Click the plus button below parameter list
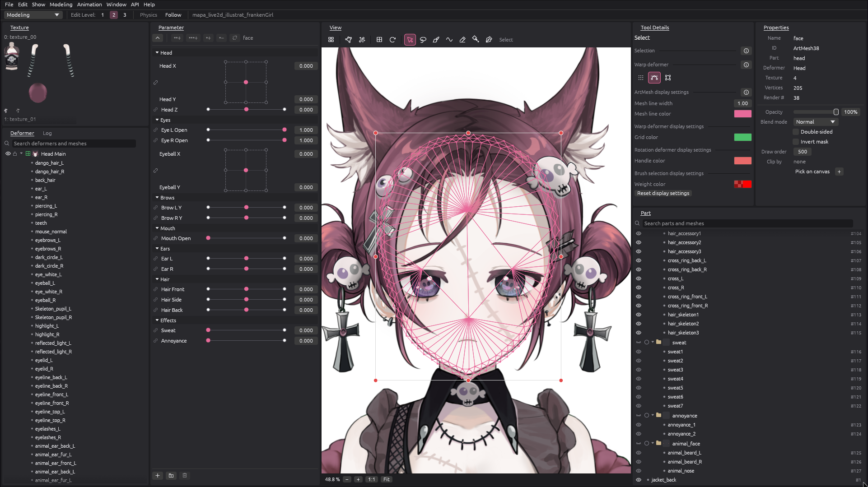 point(158,475)
